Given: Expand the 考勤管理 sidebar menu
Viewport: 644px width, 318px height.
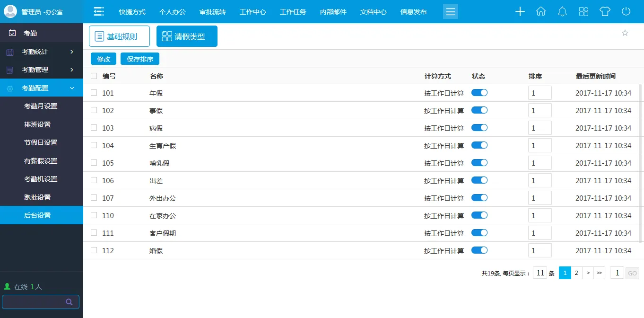Looking at the screenshot, I should tap(42, 70).
